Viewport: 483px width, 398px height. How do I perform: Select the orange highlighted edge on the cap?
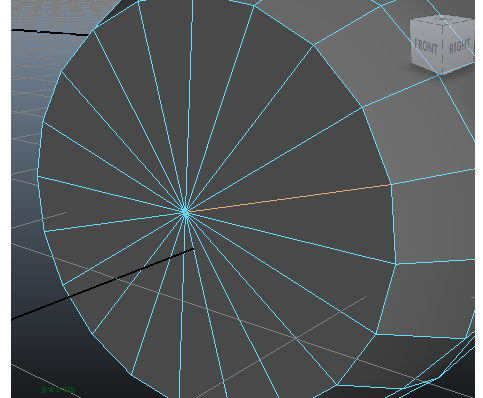(x=289, y=198)
